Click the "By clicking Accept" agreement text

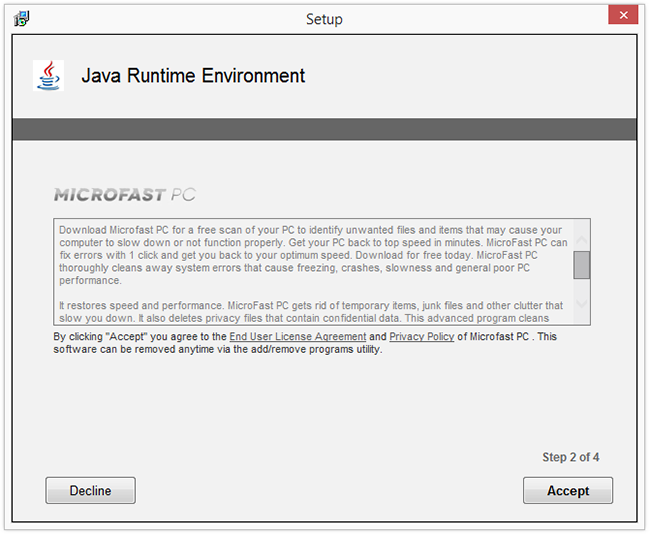(x=140, y=337)
